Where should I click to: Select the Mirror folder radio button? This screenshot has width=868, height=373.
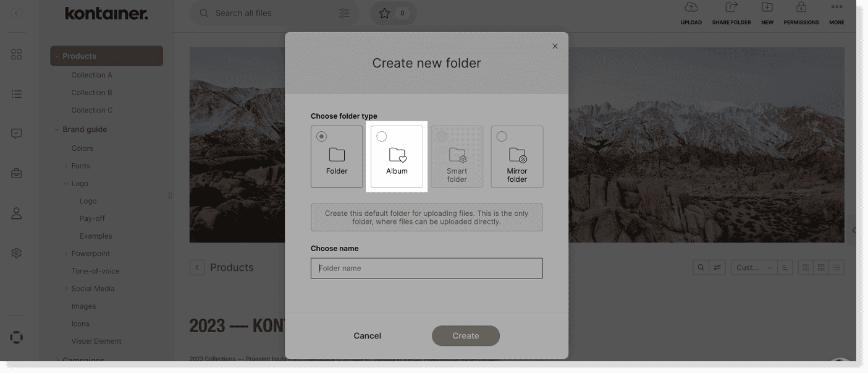click(499, 135)
